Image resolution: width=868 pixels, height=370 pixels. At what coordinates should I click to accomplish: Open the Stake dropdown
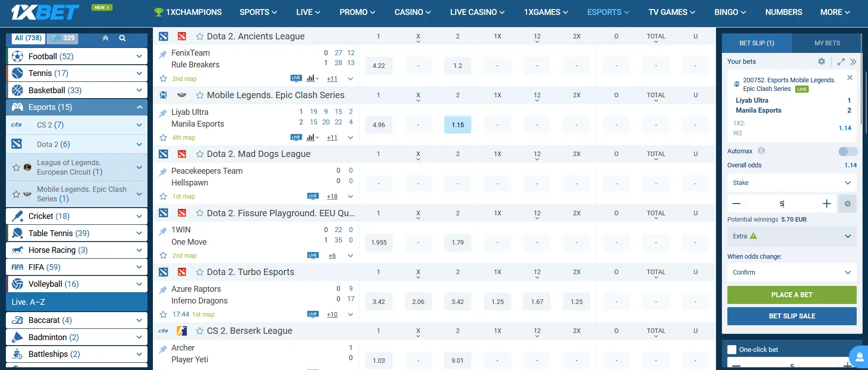pyautogui.click(x=792, y=183)
